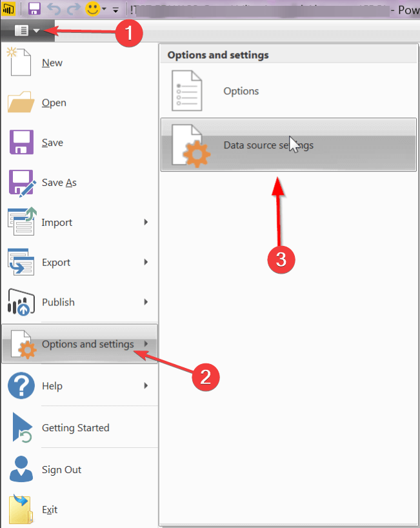Expand the Options and settings submenu arrow

coord(146,343)
